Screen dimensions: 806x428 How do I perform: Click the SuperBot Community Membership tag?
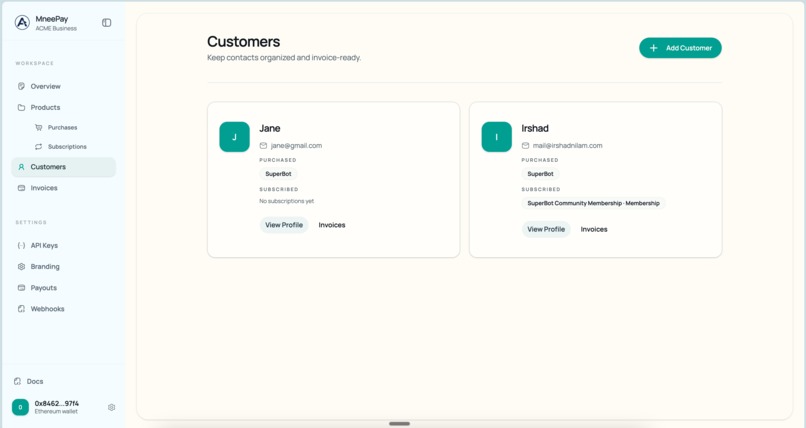[593, 203]
